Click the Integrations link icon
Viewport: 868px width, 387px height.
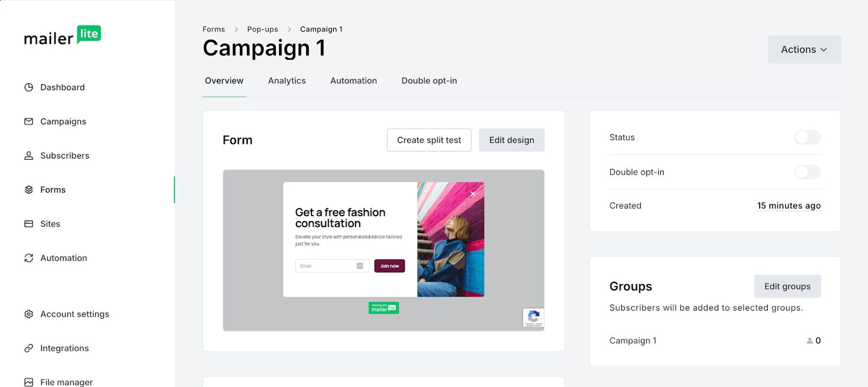coord(29,348)
